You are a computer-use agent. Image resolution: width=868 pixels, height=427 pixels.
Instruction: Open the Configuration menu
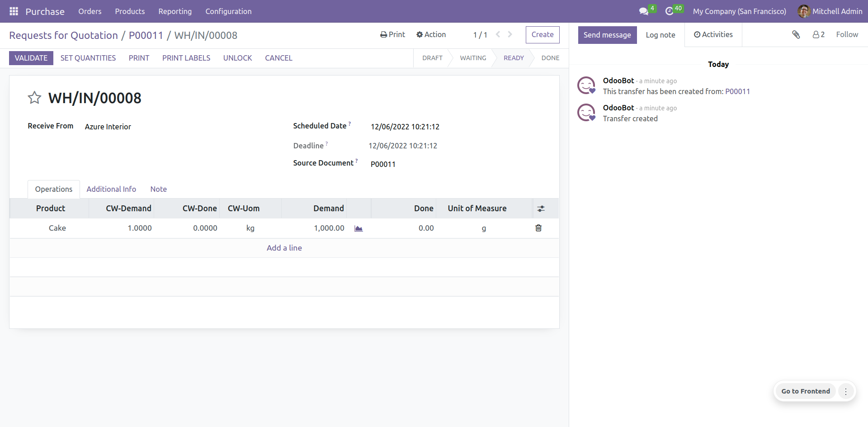(x=228, y=11)
